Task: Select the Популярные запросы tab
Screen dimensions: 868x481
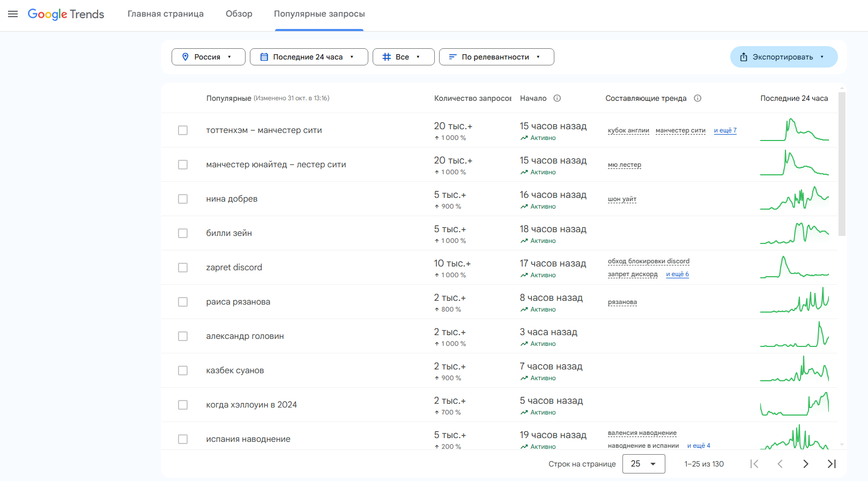Action: [320, 14]
